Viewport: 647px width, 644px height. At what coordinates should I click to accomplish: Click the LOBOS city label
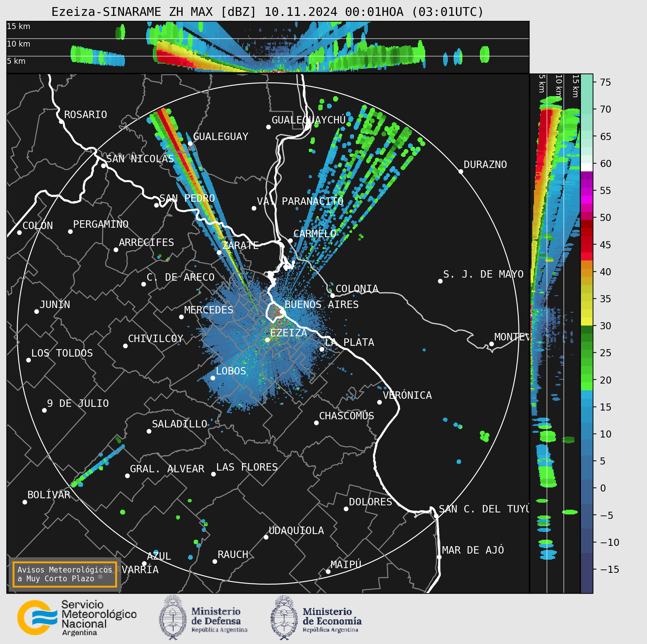tap(231, 371)
